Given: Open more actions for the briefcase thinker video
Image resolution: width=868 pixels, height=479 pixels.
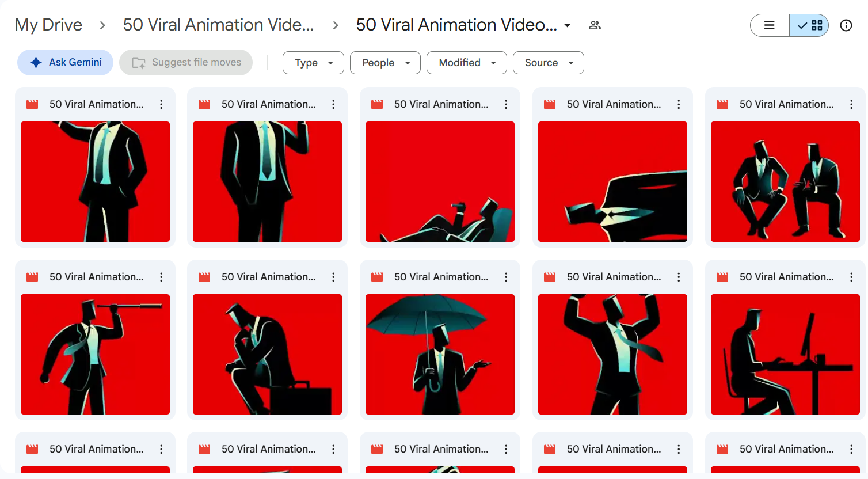Looking at the screenshot, I should (x=333, y=277).
